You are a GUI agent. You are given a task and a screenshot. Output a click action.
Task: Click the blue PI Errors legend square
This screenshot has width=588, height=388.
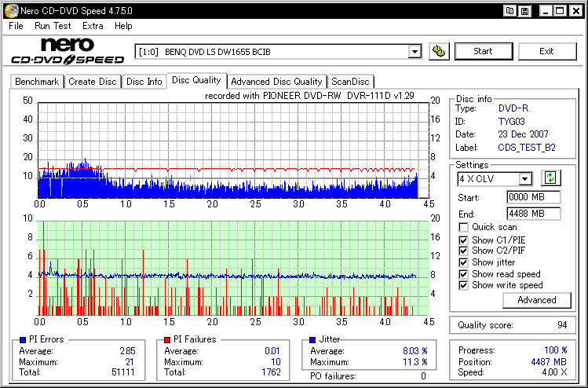point(23,340)
